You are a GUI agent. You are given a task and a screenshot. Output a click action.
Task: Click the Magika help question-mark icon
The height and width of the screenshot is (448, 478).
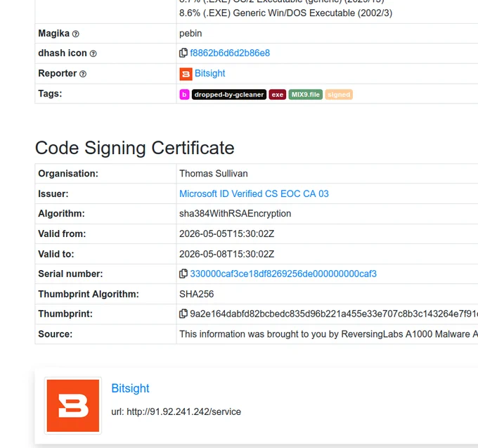(76, 34)
